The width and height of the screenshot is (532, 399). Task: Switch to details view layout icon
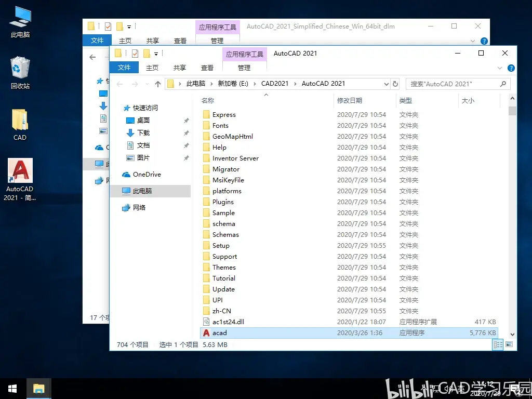point(498,345)
